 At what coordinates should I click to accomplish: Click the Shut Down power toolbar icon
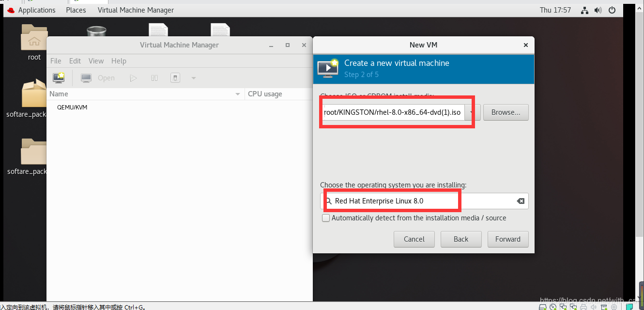point(176,77)
